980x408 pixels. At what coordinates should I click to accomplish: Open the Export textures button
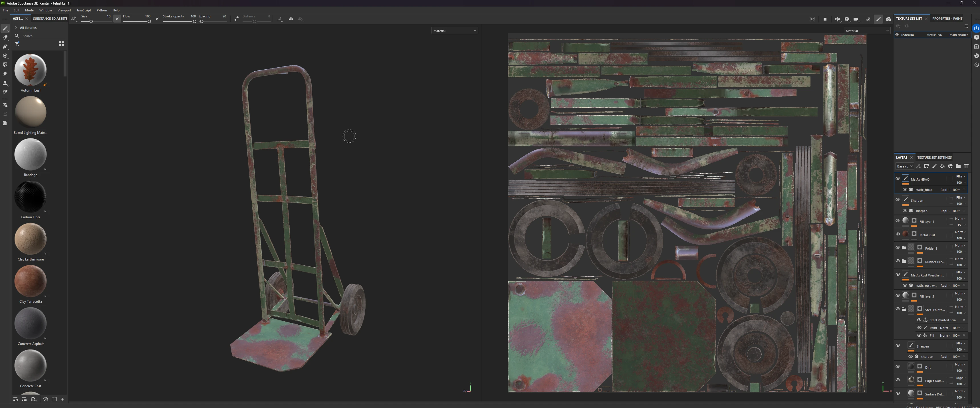click(x=976, y=28)
